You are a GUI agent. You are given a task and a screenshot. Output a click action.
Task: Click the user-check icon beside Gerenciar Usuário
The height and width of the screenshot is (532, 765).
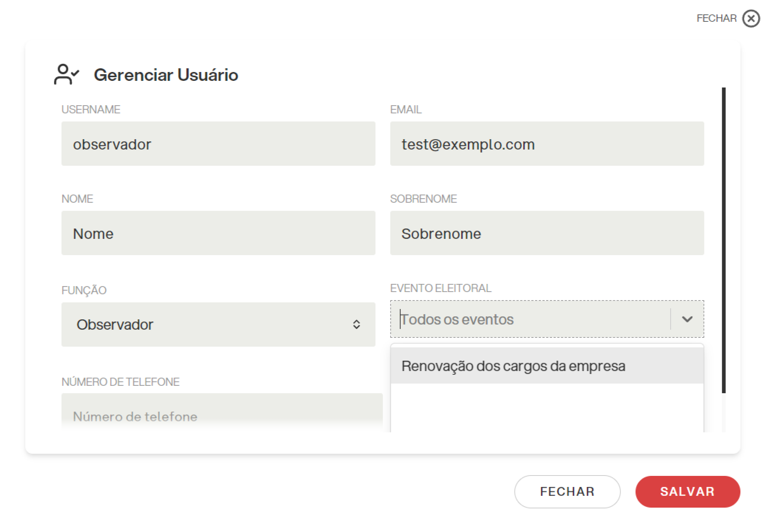pos(66,74)
